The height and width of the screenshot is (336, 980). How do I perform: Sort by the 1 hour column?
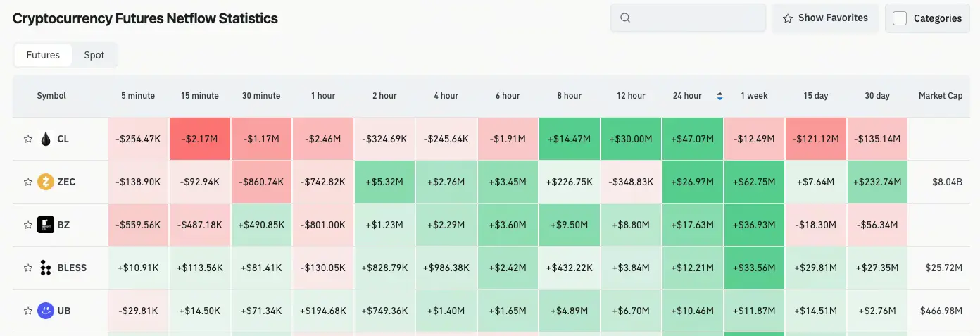(323, 96)
